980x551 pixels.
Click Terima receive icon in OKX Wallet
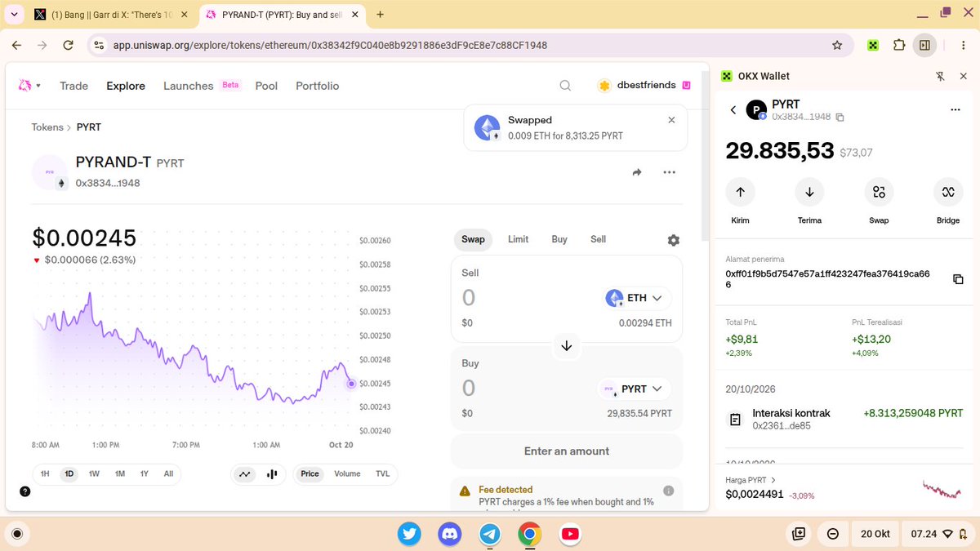tap(809, 192)
